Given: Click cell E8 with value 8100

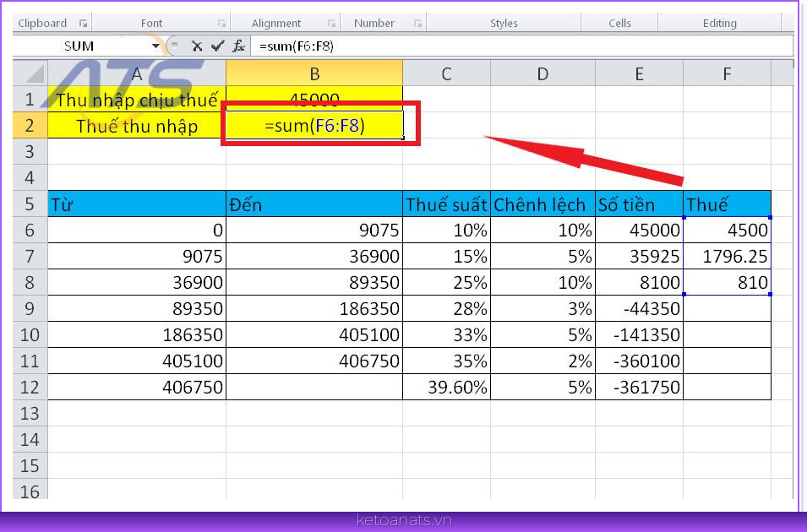Looking at the screenshot, I should 639,282.
